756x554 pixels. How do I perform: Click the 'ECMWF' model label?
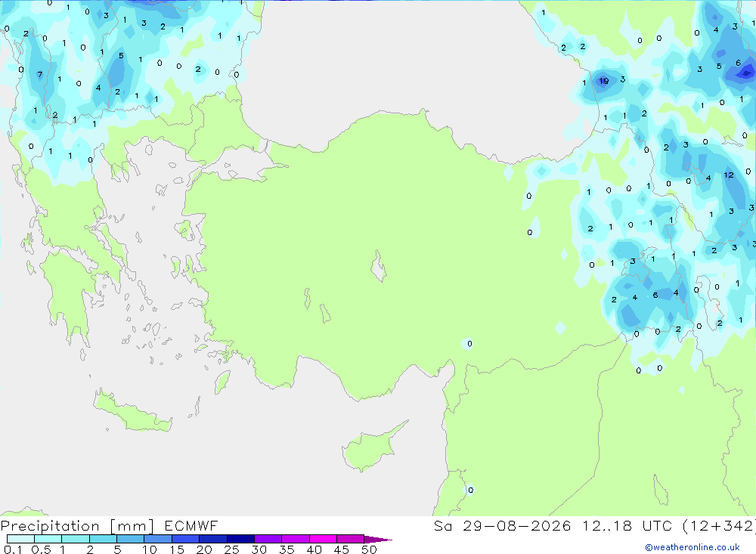pyautogui.click(x=191, y=525)
